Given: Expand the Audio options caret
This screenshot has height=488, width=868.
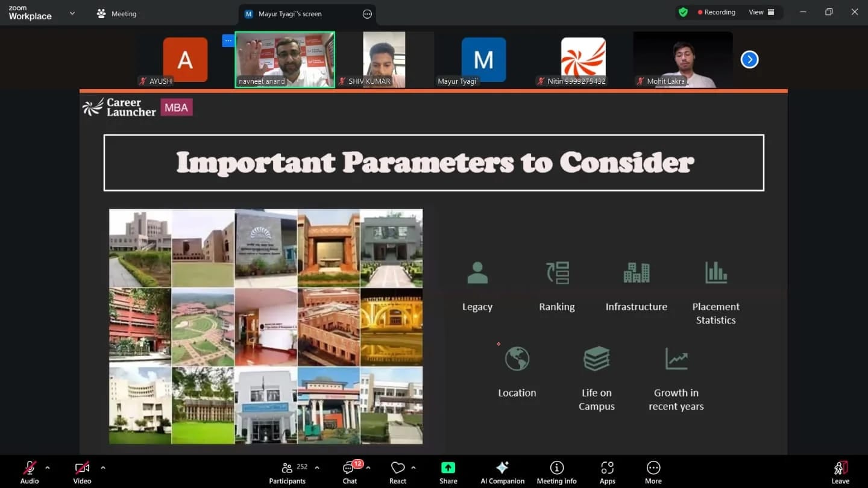Looking at the screenshot, I should (x=48, y=468).
